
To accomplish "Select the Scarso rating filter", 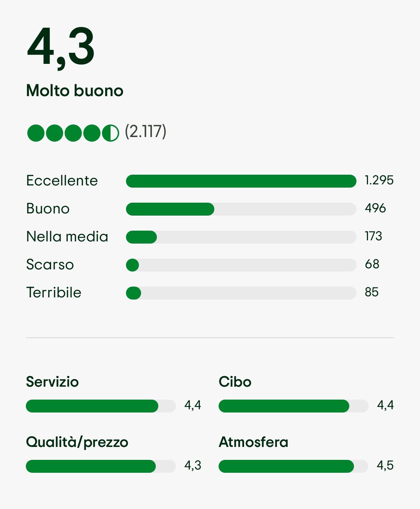I will 50,264.
